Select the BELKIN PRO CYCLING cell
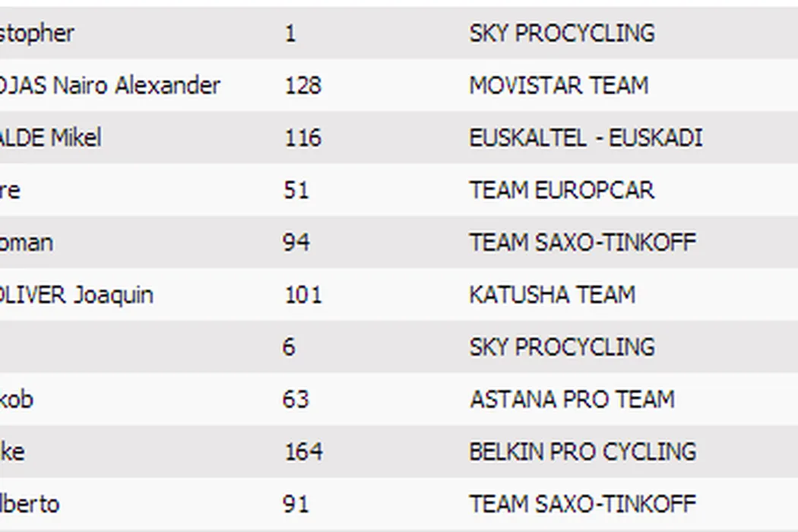Viewport: 798px width, 532px height. (582, 452)
